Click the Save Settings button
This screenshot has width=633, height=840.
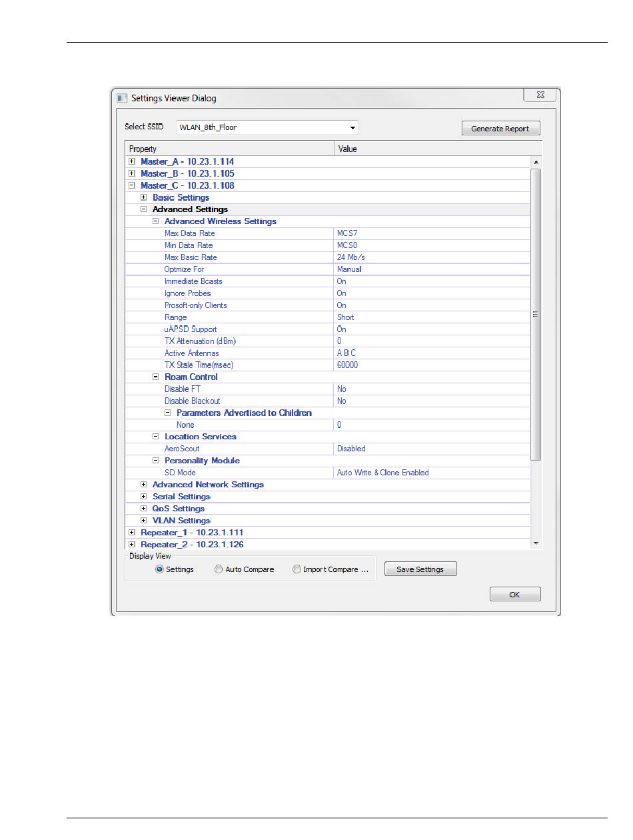(420, 569)
